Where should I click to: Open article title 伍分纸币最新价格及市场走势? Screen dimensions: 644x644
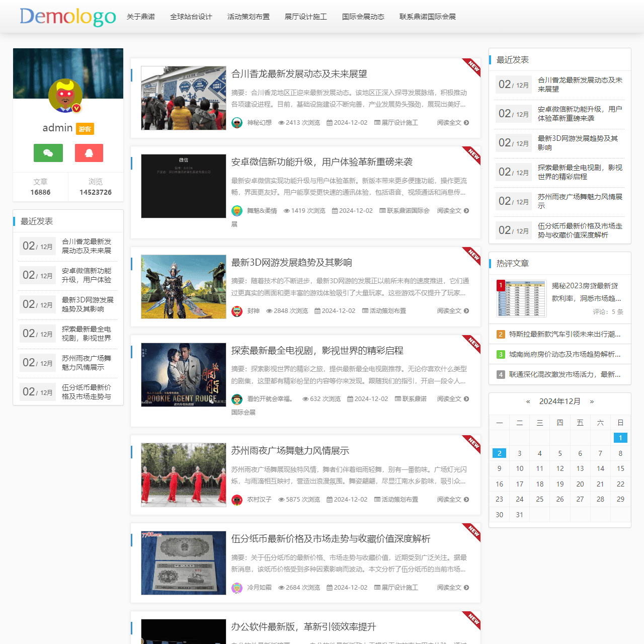331,539
